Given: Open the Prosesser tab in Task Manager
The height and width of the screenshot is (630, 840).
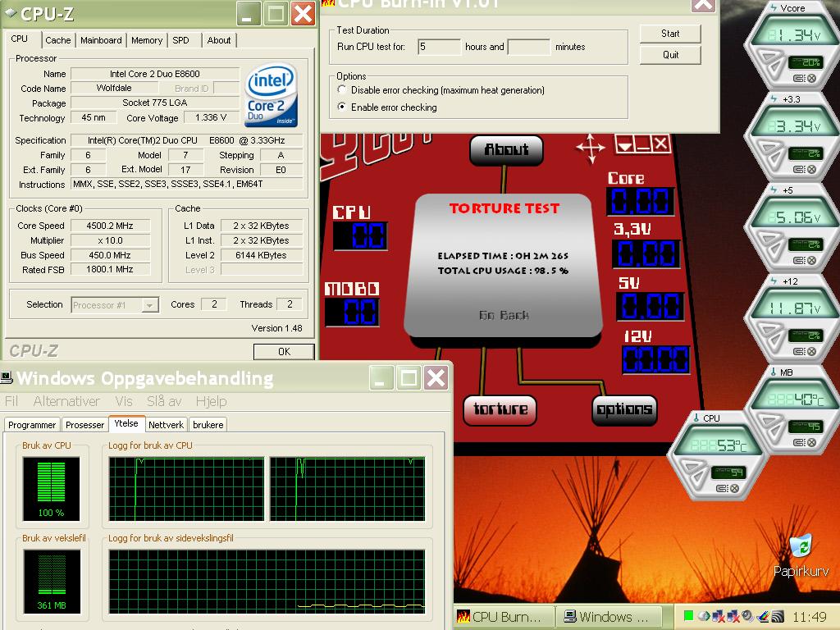Looking at the screenshot, I should [x=84, y=425].
